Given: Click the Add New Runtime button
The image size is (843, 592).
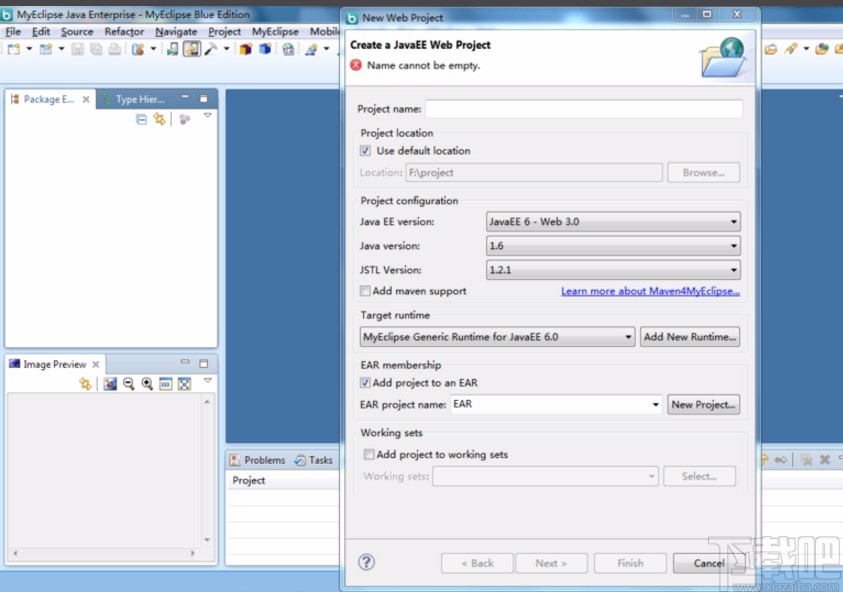Looking at the screenshot, I should [690, 337].
